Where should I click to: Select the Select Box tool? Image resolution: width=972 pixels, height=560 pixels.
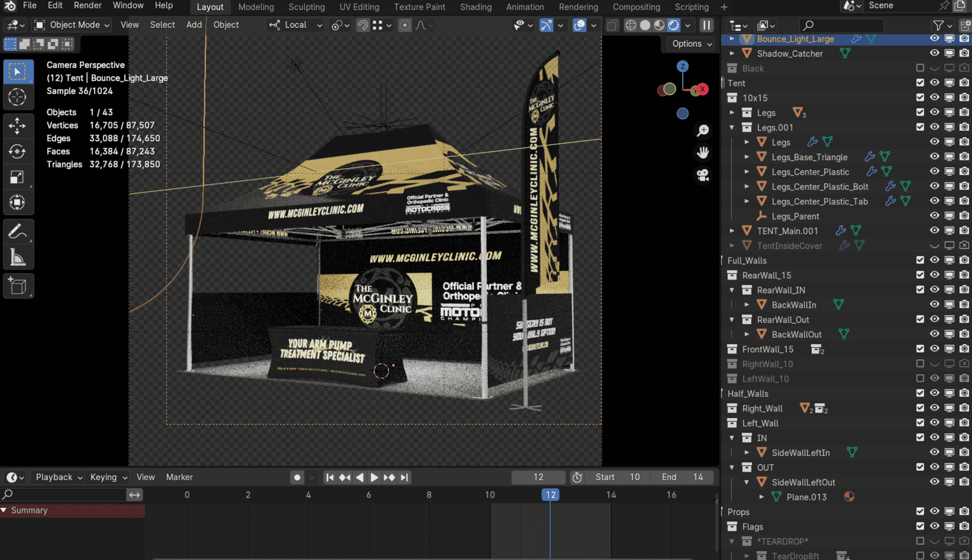tap(18, 72)
